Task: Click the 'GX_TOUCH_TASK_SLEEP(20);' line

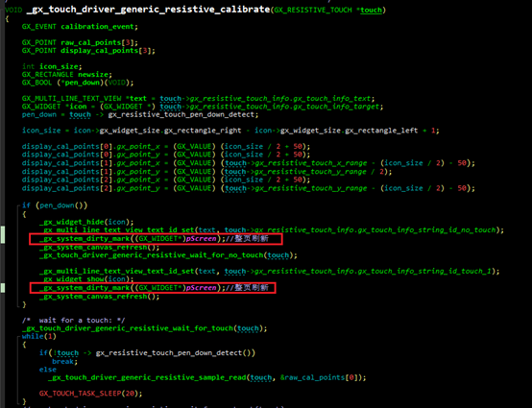Action: [x=90, y=394]
